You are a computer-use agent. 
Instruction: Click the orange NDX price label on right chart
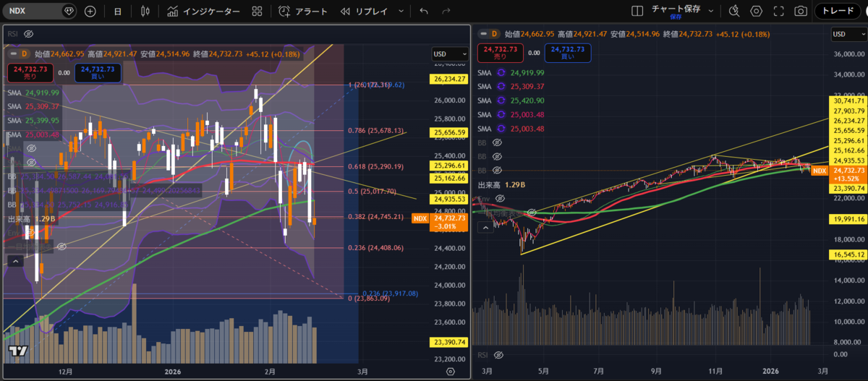(x=820, y=171)
